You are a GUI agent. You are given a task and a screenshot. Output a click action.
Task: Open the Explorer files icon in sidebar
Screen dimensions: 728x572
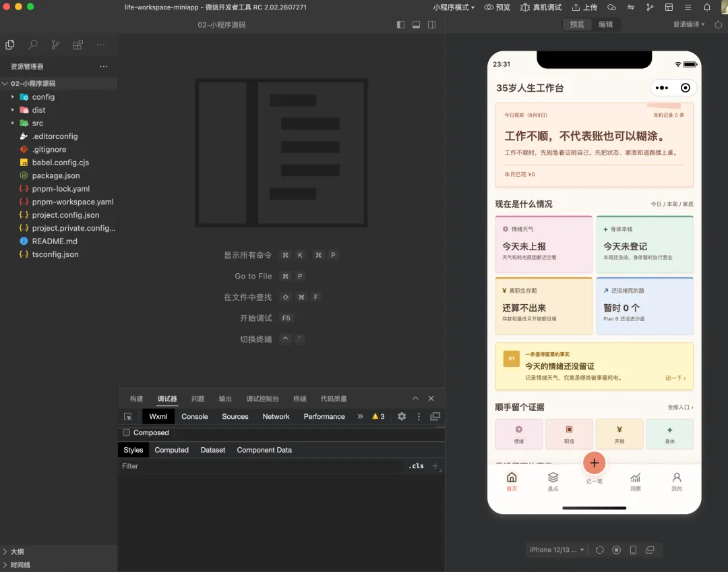9,45
